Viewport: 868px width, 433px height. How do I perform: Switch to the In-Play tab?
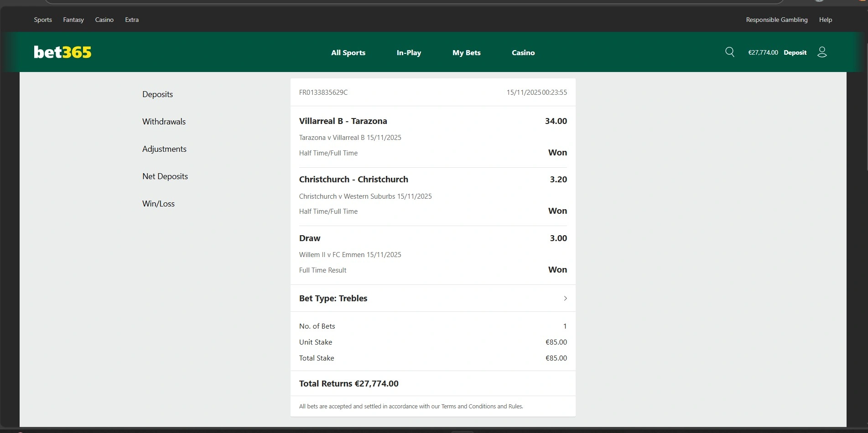click(x=409, y=53)
